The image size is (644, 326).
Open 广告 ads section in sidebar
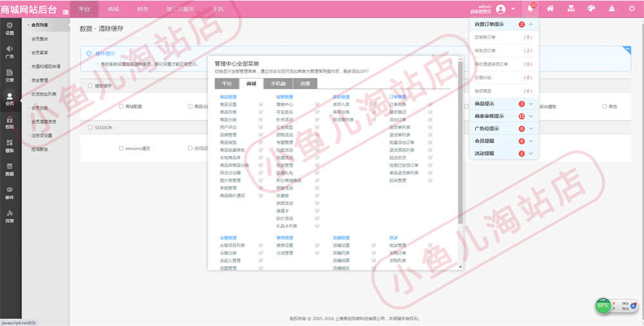coord(10,52)
